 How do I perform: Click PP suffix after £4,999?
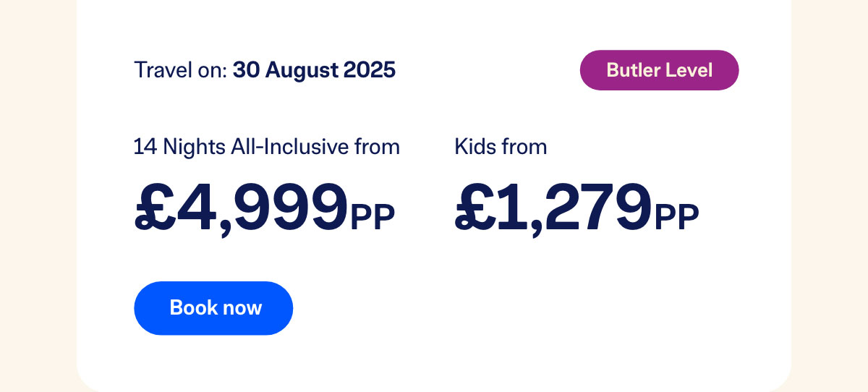(373, 218)
